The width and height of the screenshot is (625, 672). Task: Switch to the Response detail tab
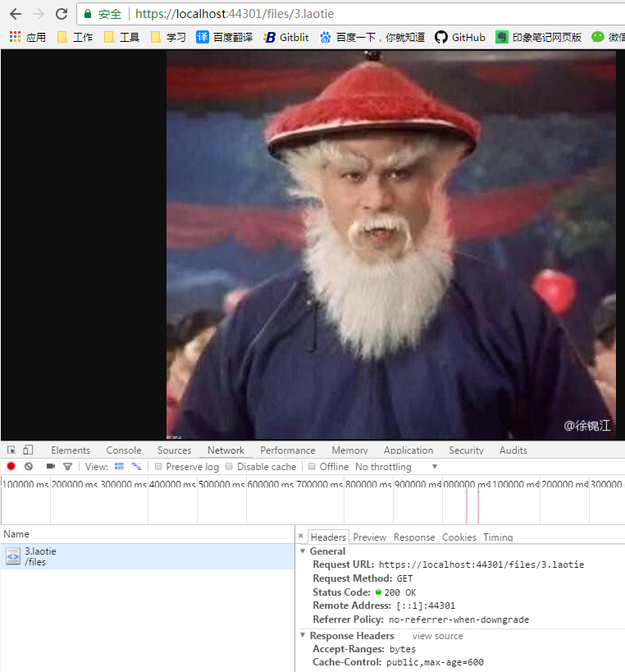click(414, 537)
